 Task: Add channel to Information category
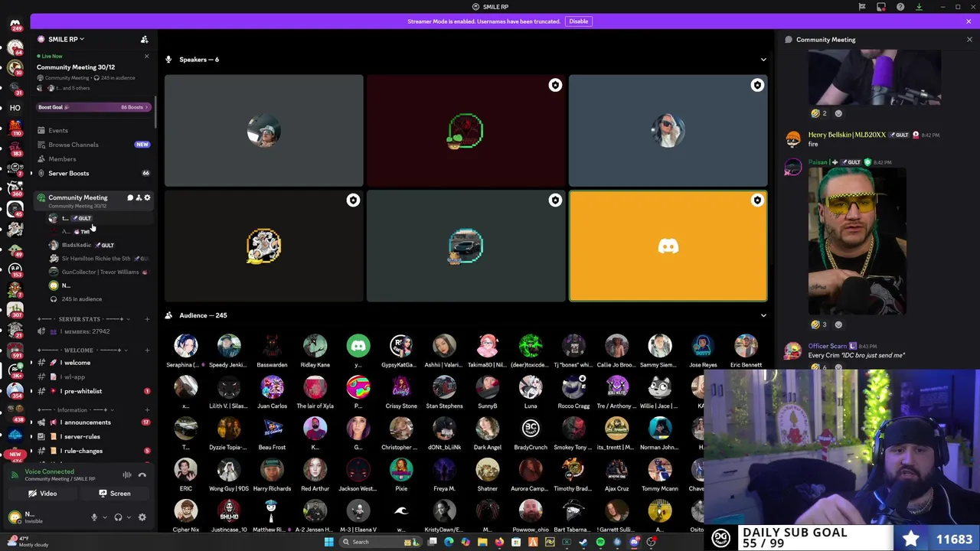(x=147, y=410)
